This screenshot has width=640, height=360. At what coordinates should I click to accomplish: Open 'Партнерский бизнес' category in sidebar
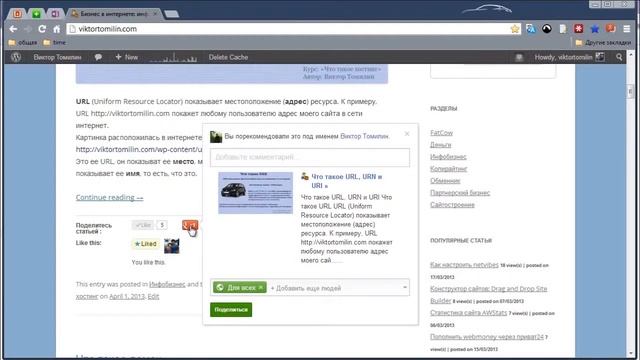(x=460, y=193)
